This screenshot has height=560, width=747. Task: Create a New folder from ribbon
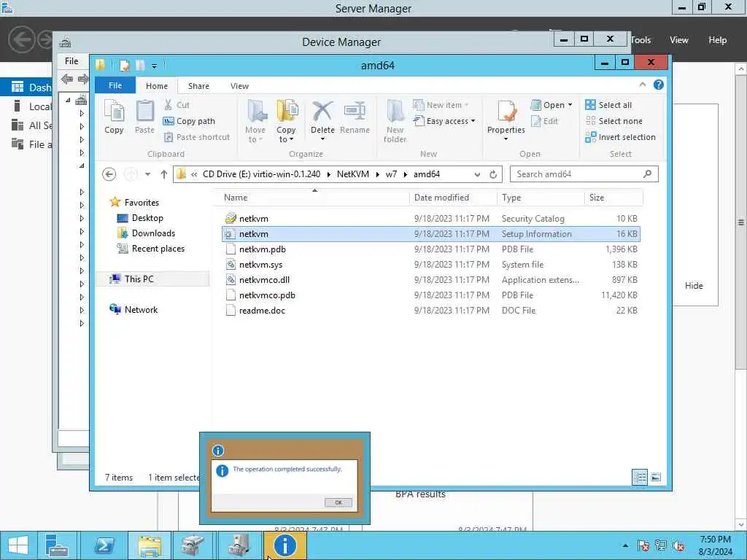[395, 121]
